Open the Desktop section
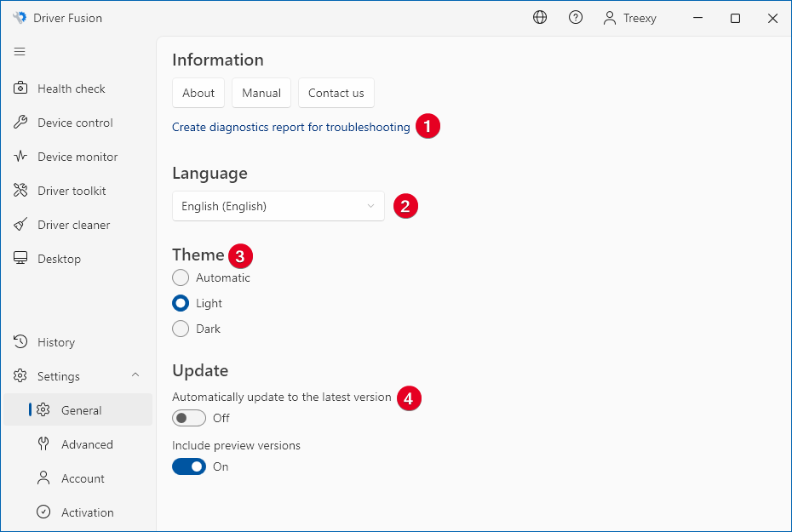This screenshot has height=532, width=792. [x=78, y=259]
